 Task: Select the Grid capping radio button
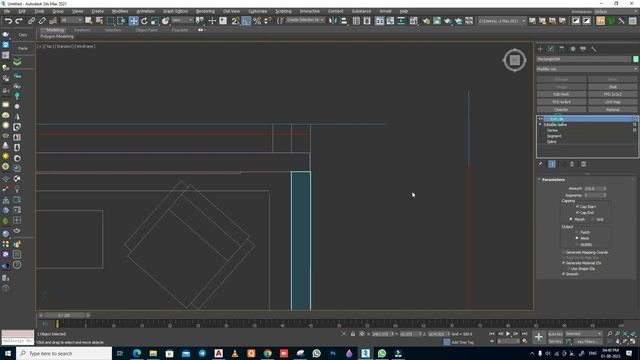(x=593, y=220)
